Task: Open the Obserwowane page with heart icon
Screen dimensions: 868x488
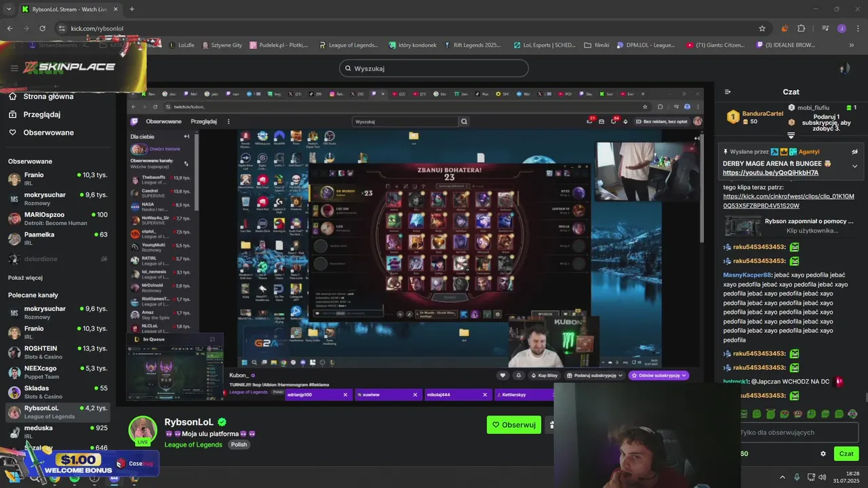Action: tap(42, 132)
